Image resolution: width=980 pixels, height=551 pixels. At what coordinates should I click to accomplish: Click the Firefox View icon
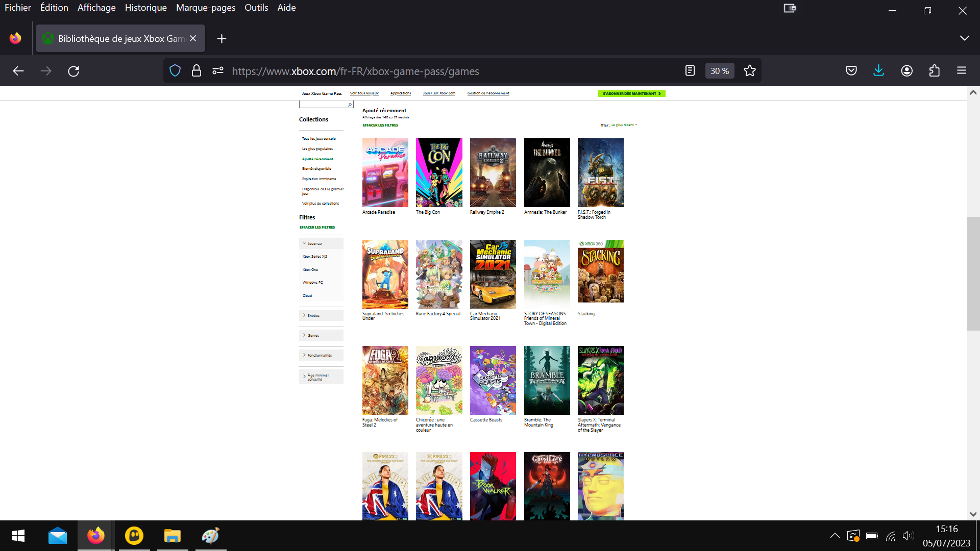tap(15, 38)
